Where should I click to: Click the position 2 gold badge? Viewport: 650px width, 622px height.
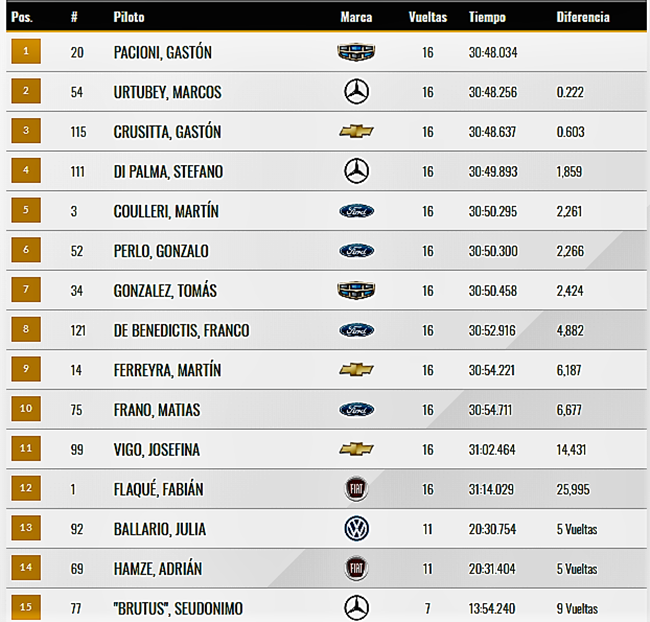click(x=26, y=91)
